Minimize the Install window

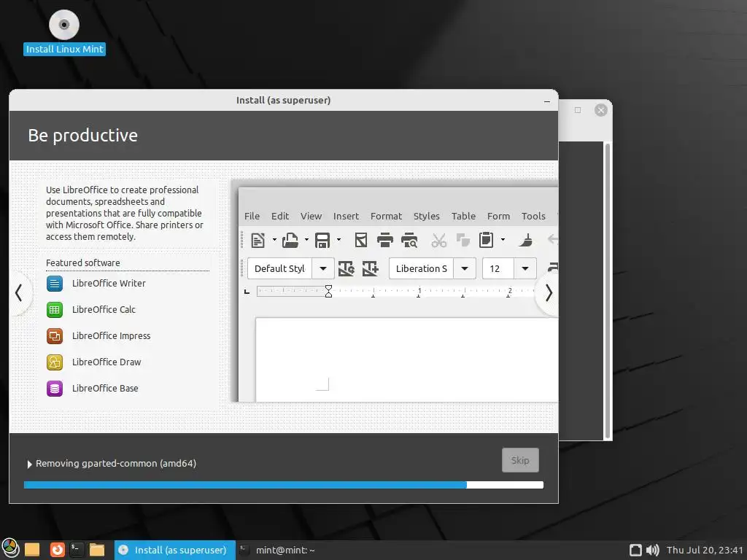click(x=547, y=101)
